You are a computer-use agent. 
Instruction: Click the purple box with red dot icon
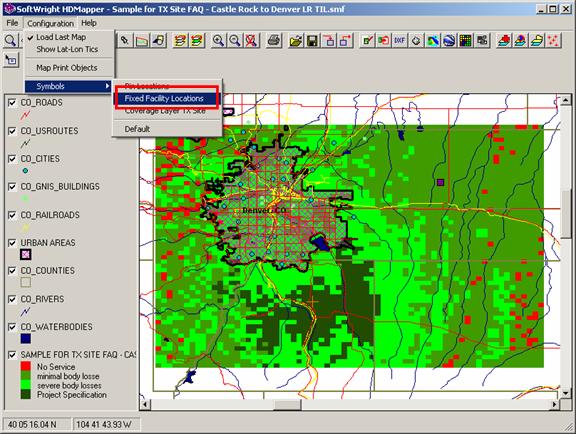point(345,40)
